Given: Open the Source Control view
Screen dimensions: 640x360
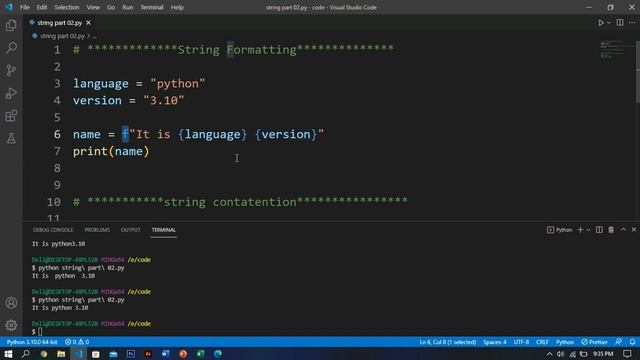Looking at the screenshot, I should click(x=11, y=71).
